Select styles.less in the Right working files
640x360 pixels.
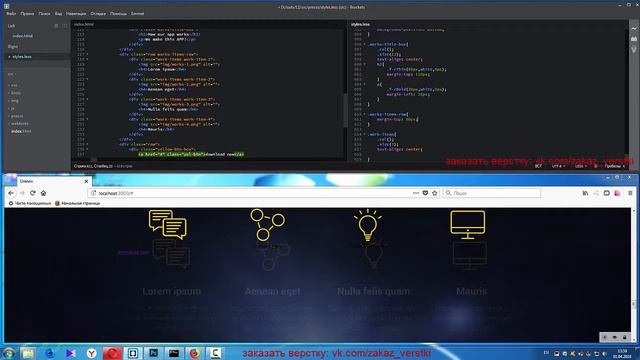pos(22,57)
